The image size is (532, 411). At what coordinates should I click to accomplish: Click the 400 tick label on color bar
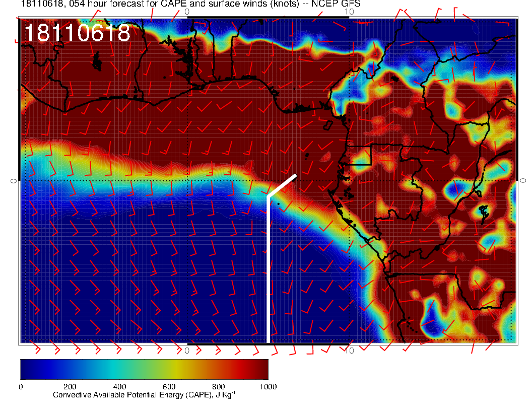click(119, 387)
